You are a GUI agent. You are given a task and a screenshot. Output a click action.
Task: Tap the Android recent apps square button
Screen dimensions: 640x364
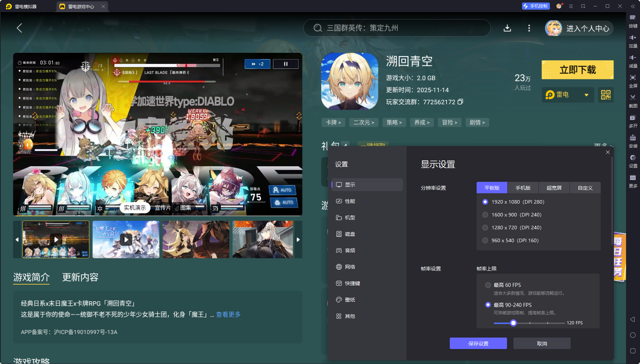[632, 351]
